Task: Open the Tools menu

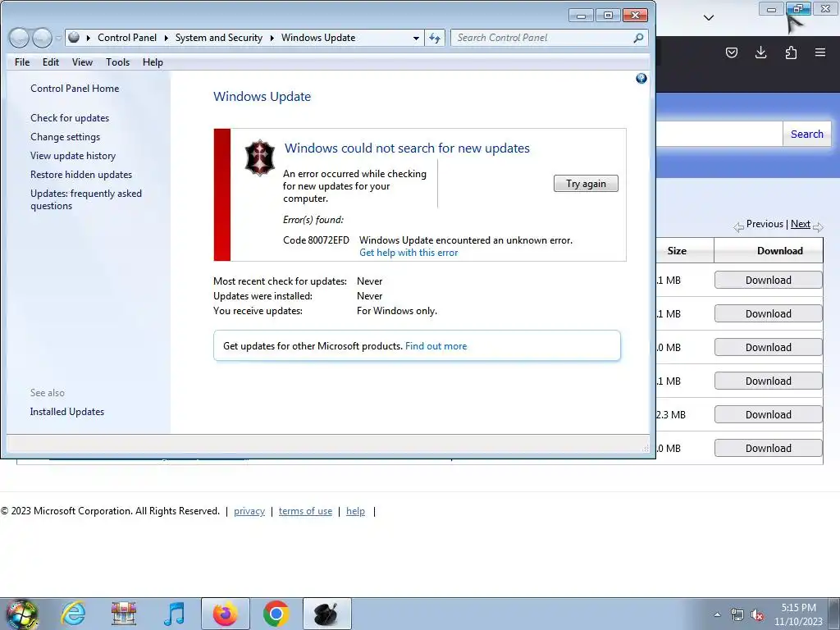Action: coord(117,62)
